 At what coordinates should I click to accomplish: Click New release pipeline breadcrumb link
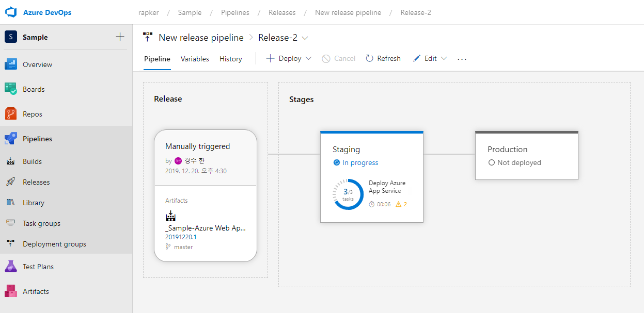pyautogui.click(x=348, y=12)
